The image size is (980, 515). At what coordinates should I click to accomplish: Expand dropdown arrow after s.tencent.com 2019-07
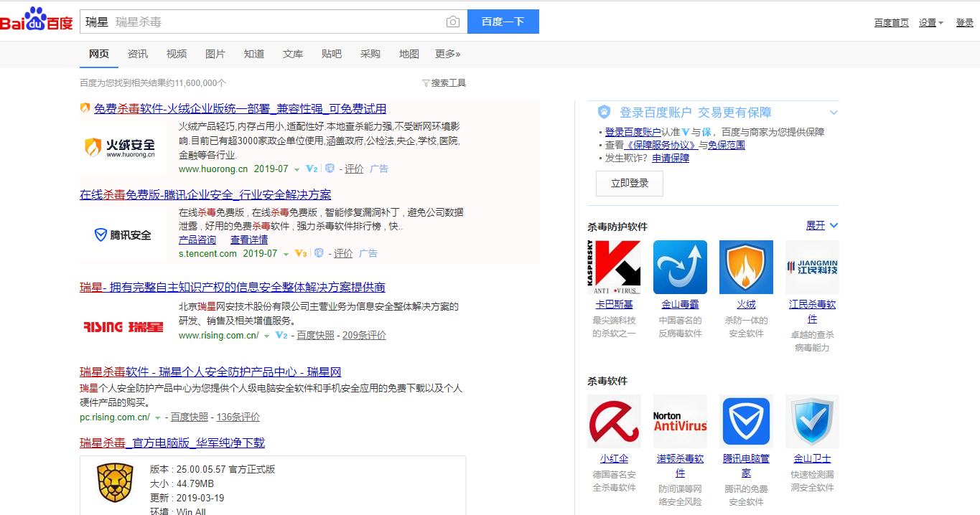[286, 255]
